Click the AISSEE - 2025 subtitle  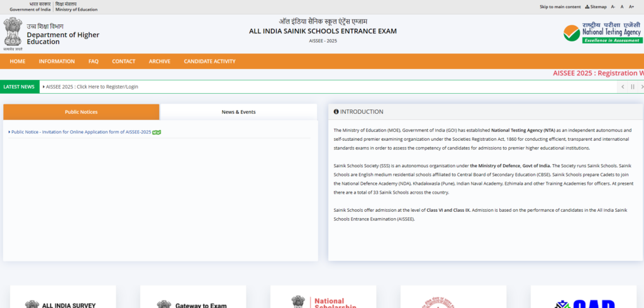(x=323, y=41)
